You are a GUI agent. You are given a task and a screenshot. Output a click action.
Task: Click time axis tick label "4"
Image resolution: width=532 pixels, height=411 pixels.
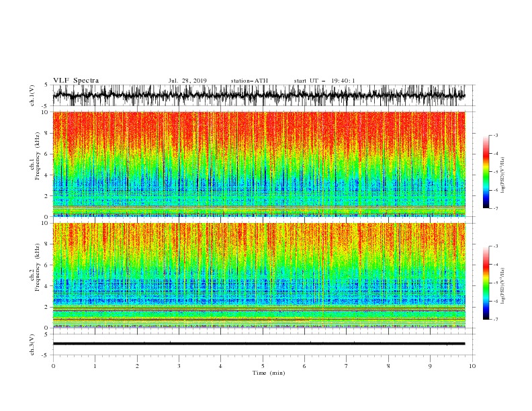tap(220, 366)
